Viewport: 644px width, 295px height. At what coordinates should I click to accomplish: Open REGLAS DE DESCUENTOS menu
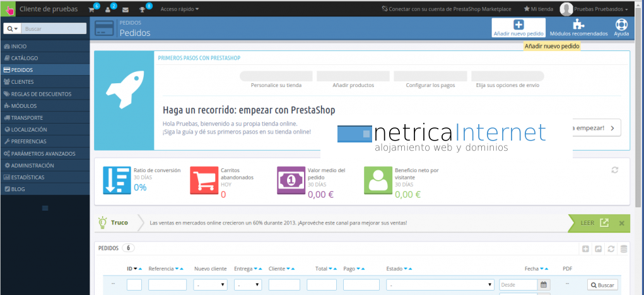click(45, 94)
